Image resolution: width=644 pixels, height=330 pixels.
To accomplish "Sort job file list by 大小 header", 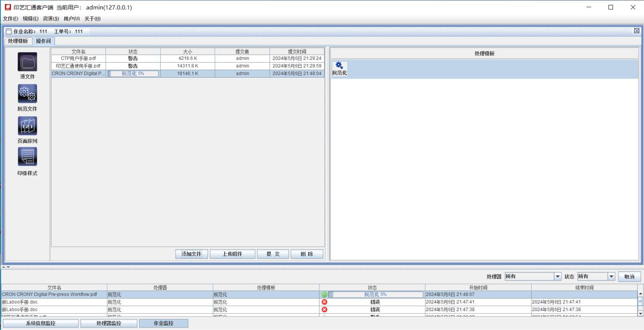I will pyautogui.click(x=187, y=52).
